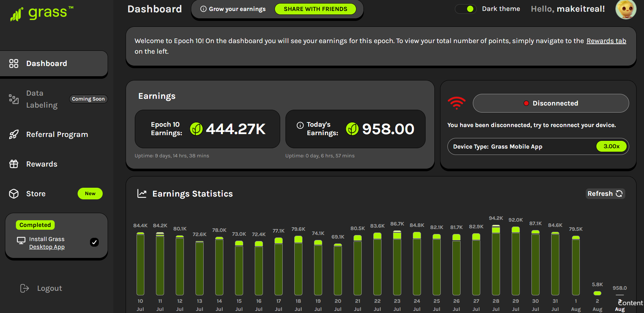644x313 pixels.
Task: Click the Dashboard grid icon in sidebar
Action: point(14,64)
